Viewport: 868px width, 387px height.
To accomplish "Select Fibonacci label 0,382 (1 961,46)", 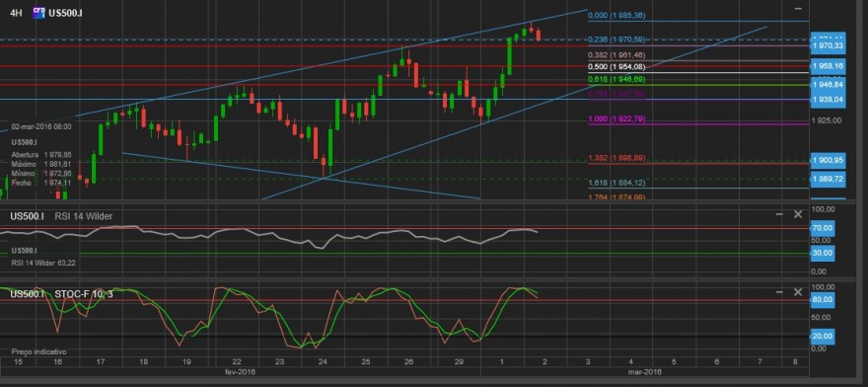I will click(616, 55).
